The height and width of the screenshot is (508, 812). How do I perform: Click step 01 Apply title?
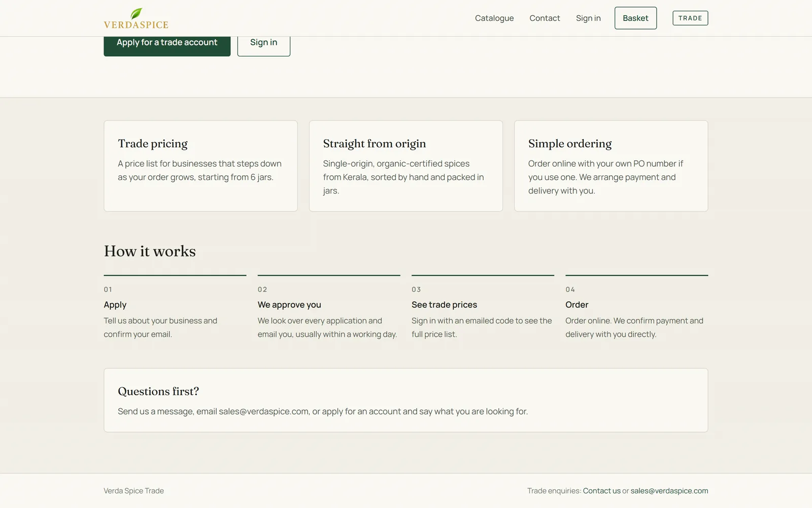point(115,305)
